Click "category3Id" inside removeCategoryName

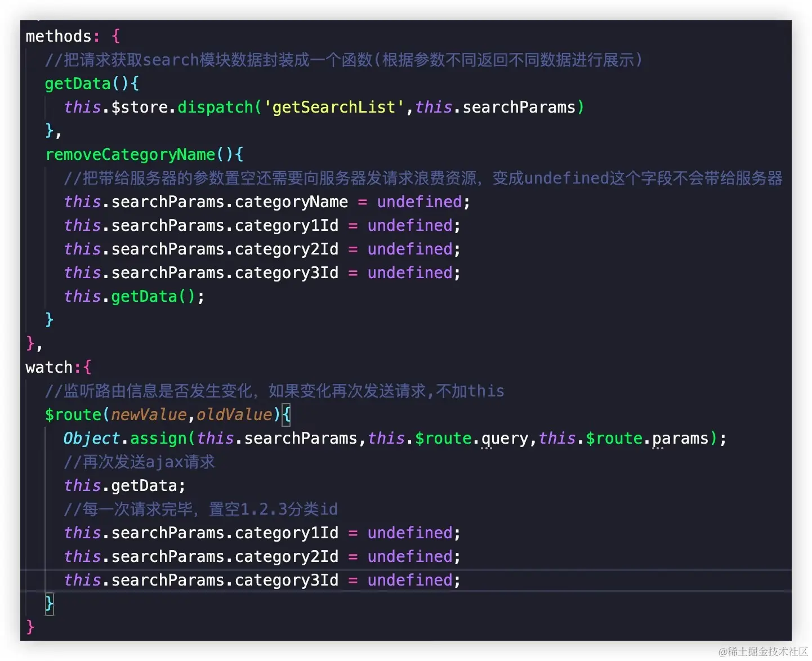287,273
